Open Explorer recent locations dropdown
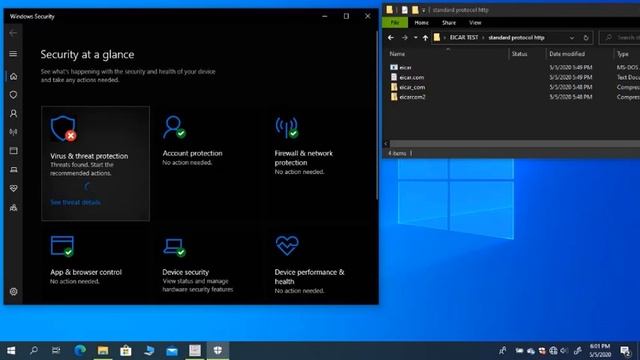The height and width of the screenshot is (360, 640). pyautogui.click(x=416, y=38)
